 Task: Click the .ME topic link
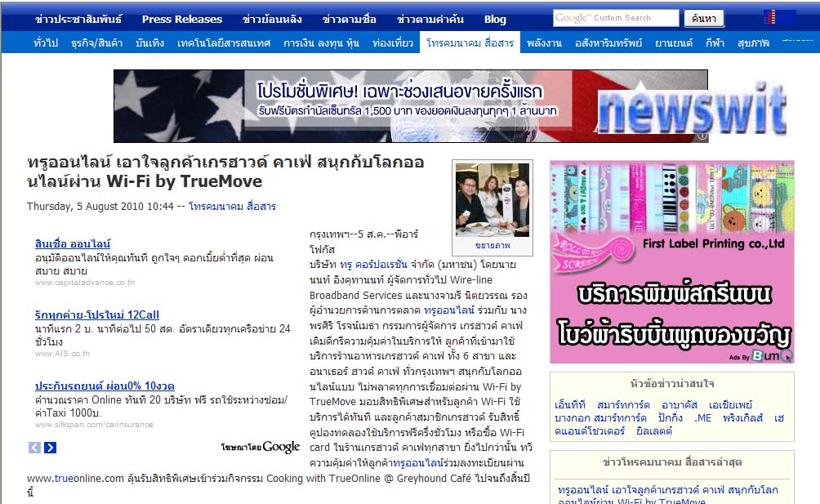703,417
